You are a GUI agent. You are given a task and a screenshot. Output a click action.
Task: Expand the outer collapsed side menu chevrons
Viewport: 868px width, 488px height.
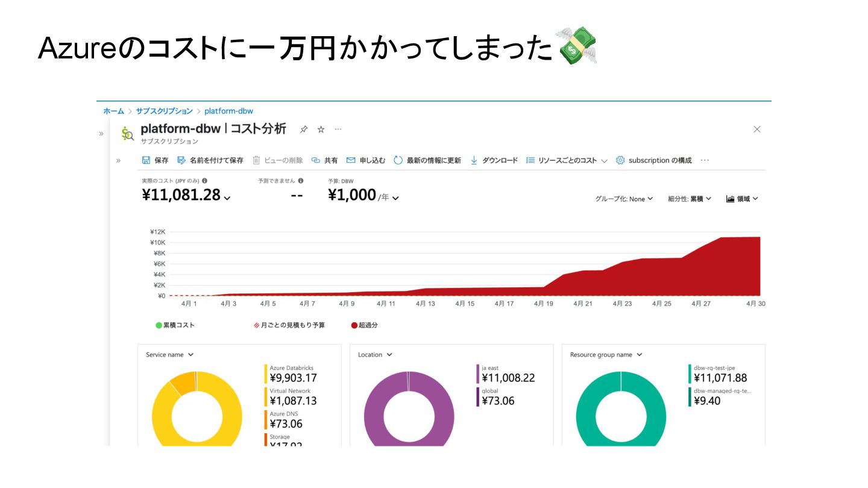pos(101,134)
